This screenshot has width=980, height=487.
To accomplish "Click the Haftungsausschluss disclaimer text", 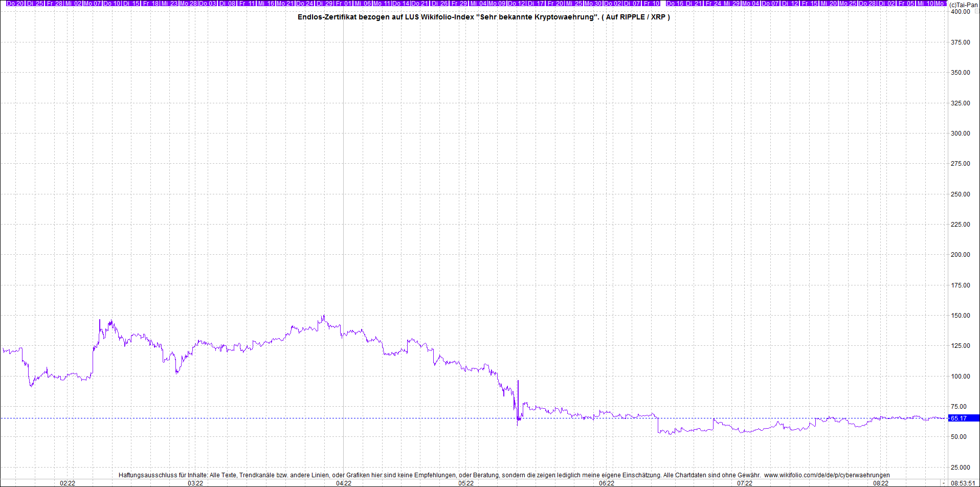I will pos(440,475).
